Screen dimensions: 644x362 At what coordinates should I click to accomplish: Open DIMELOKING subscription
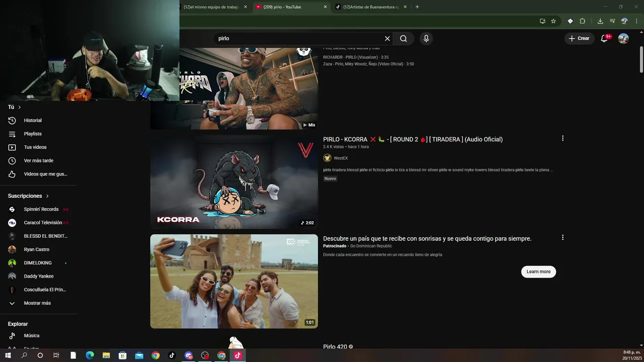point(38,263)
